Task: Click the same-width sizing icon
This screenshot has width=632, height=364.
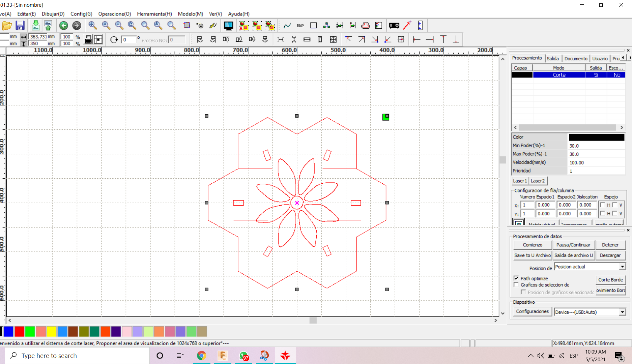Action: (307, 39)
